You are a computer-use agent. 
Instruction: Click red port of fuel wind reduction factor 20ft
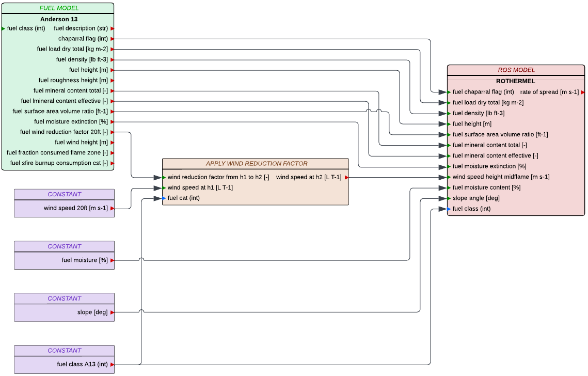tap(112, 132)
